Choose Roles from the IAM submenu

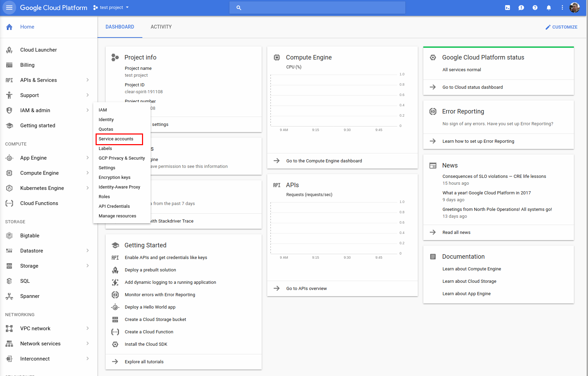point(104,197)
